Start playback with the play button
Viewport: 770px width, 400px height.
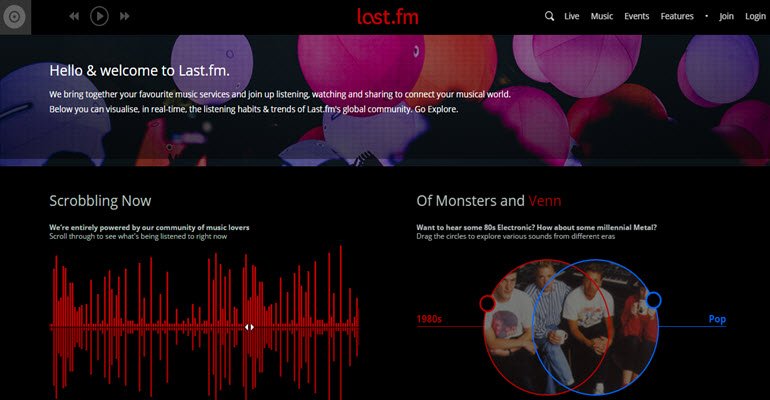click(99, 16)
